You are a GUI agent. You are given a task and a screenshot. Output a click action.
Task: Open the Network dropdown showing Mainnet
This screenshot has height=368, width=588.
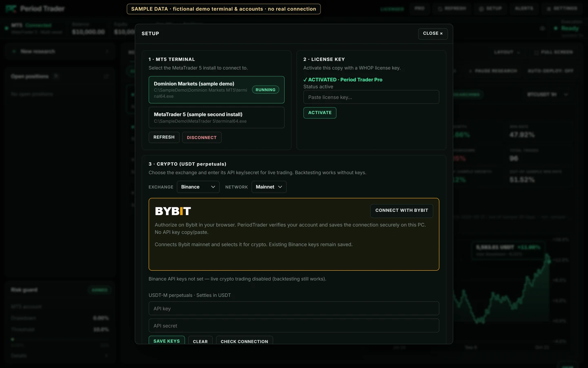[x=269, y=187]
